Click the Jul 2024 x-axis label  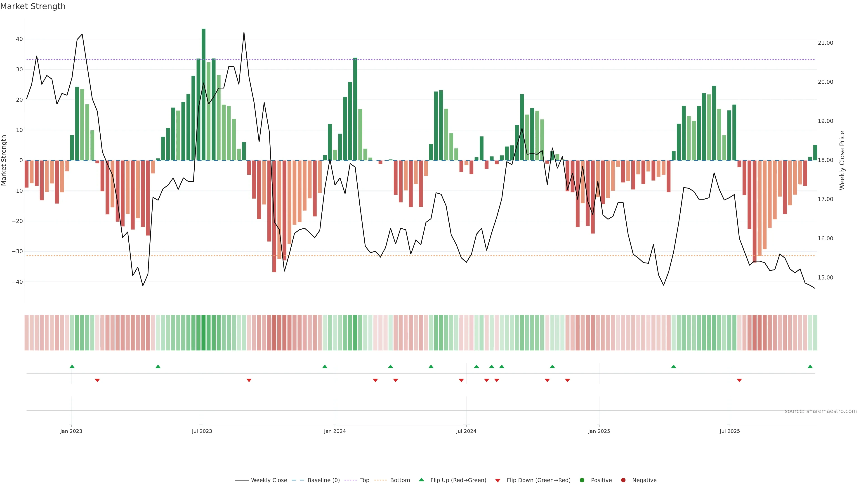point(466,431)
